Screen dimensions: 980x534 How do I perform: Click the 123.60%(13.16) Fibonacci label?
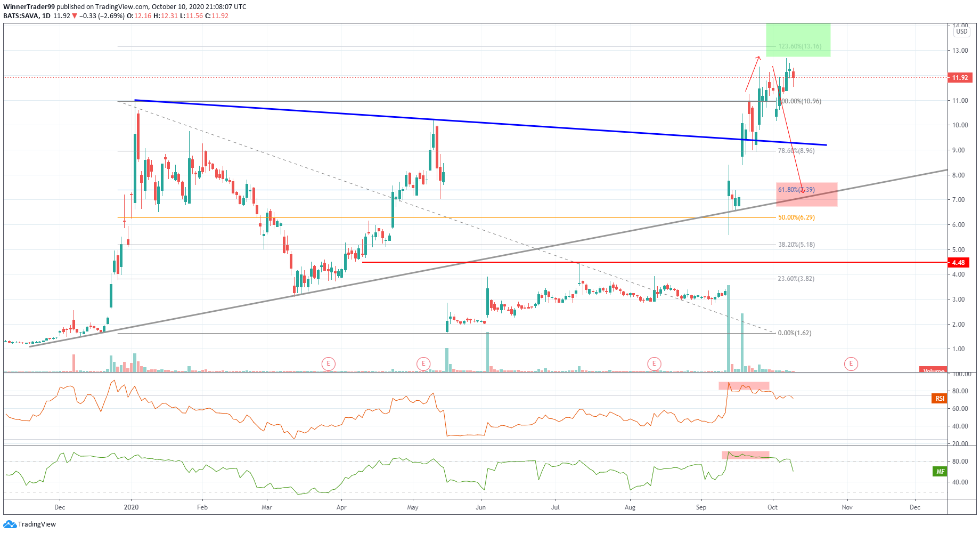pos(800,46)
